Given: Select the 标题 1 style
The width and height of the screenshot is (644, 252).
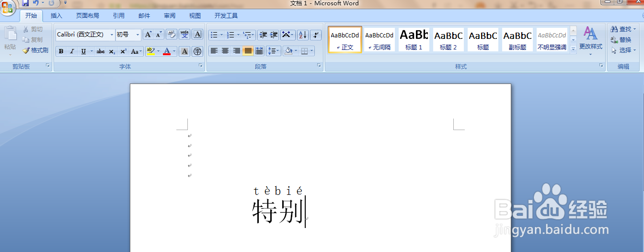Looking at the screenshot, I should (x=414, y=39).
